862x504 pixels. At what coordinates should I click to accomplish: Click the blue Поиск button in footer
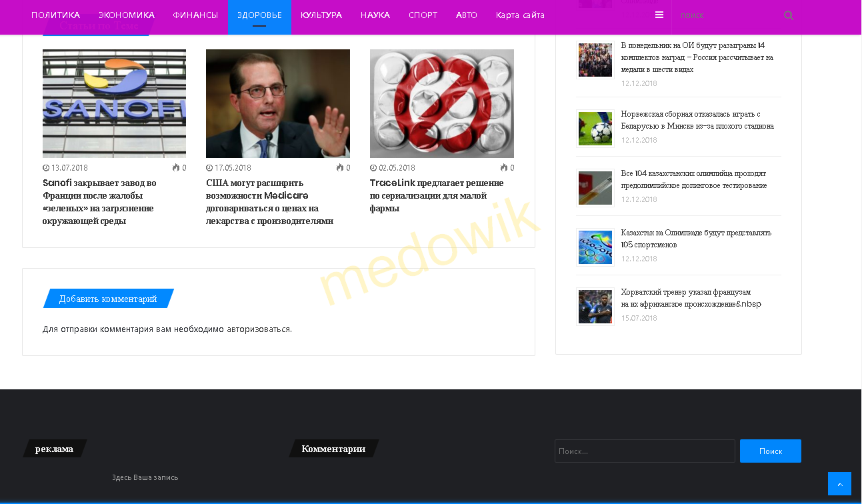pos(771,451)
